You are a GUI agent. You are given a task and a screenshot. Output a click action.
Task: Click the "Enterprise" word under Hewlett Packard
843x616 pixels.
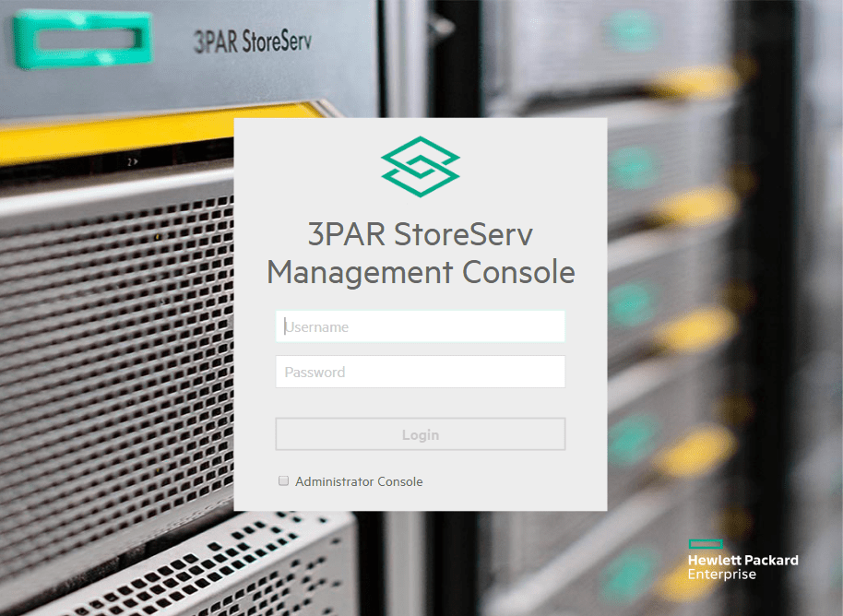(x=721, y=575)
